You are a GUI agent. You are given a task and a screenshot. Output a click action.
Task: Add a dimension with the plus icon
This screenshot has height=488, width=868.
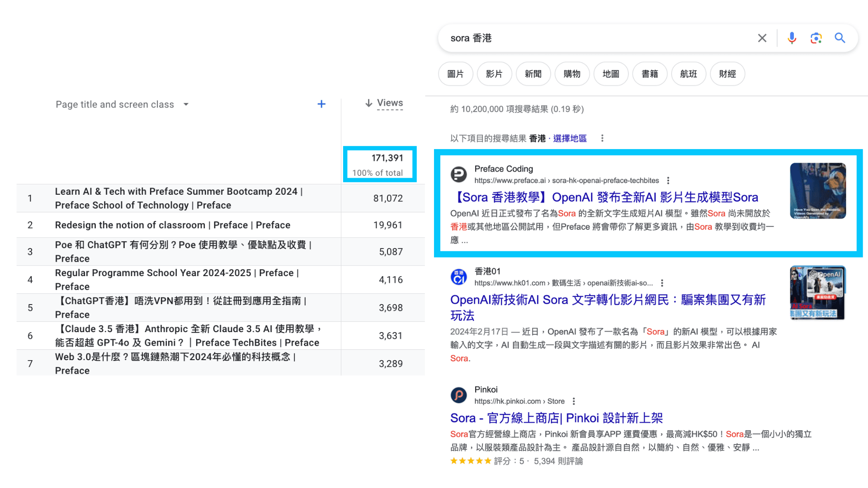coord(321,104)
